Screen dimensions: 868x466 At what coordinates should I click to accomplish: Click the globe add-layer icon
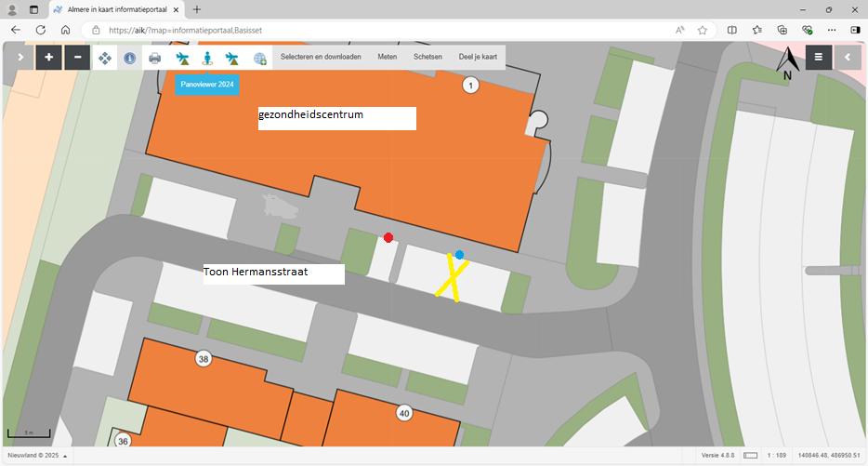click(x=260, y=58)
